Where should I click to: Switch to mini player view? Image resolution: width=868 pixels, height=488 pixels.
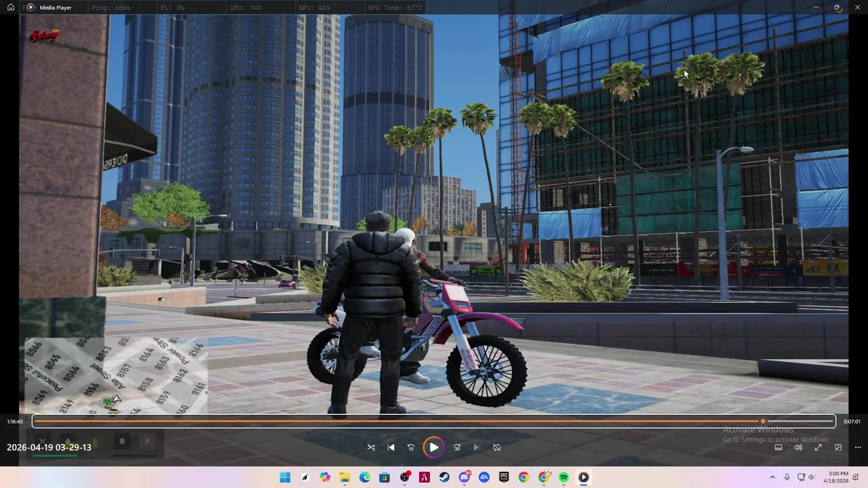[x=838, y=447]
